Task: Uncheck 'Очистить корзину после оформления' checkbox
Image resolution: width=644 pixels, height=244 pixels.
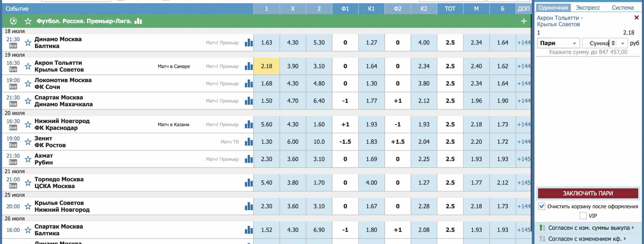Action: 542,206
